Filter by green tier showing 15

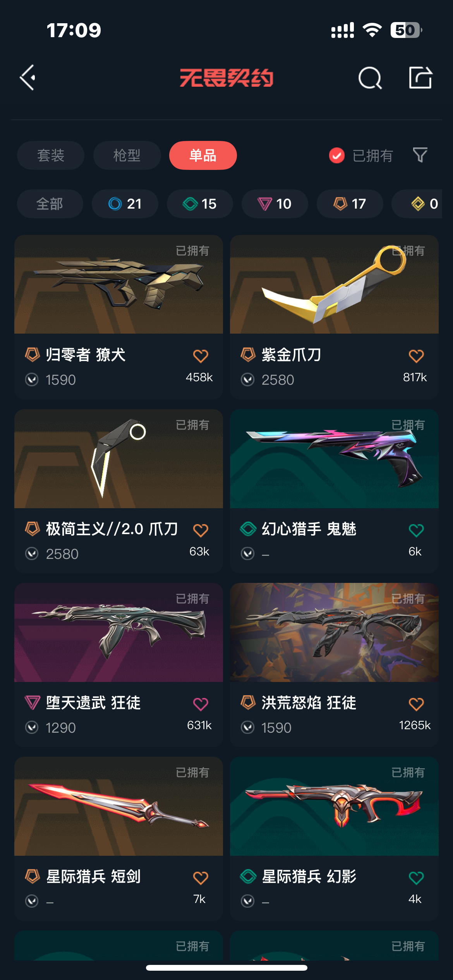[x=200, y=204]
